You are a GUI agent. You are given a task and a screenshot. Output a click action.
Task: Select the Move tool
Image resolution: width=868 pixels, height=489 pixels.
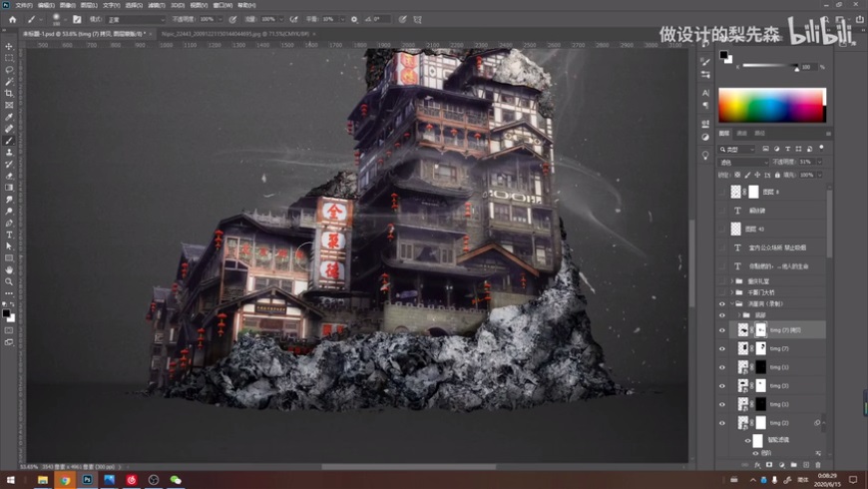[x=9, y=47]
